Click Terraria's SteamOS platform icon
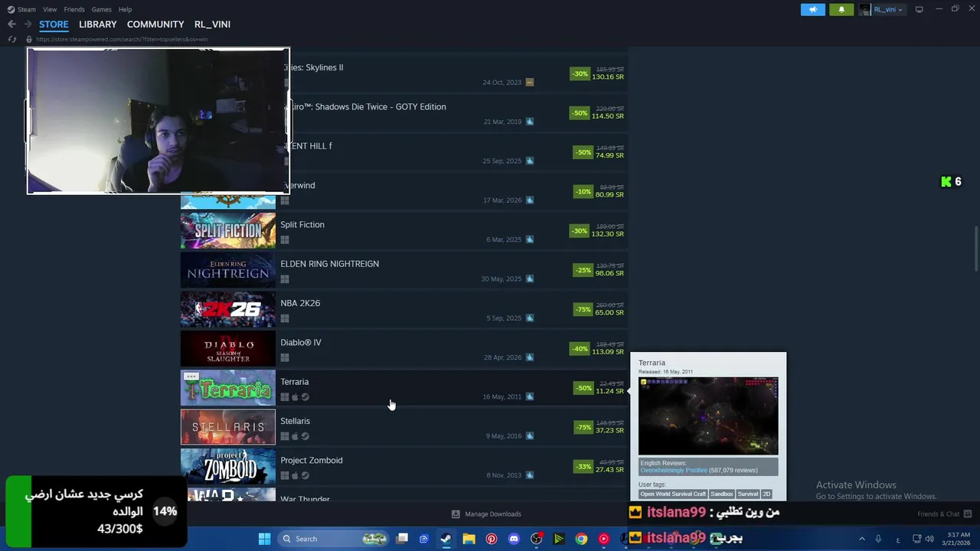980x551 pixels. coord(305,397)
